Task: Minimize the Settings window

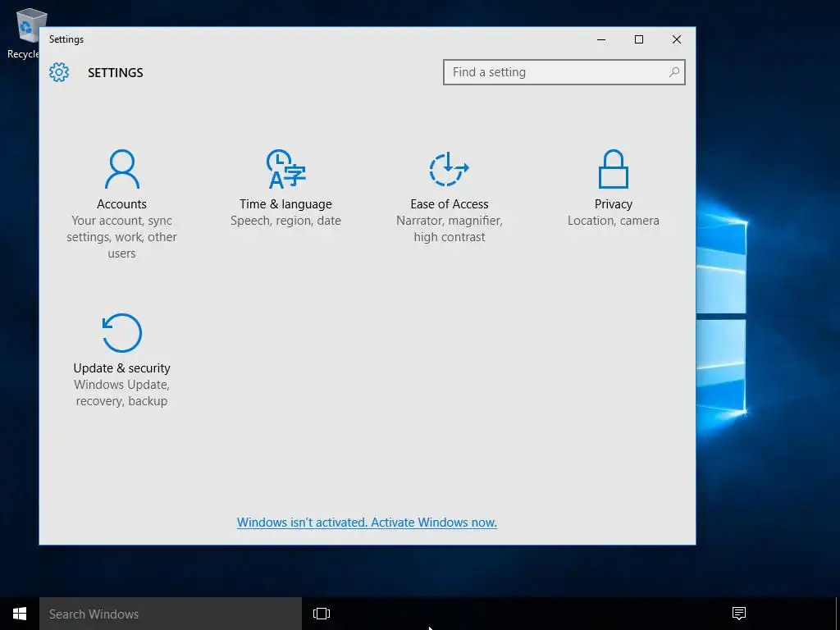Action: coord(601,39)
